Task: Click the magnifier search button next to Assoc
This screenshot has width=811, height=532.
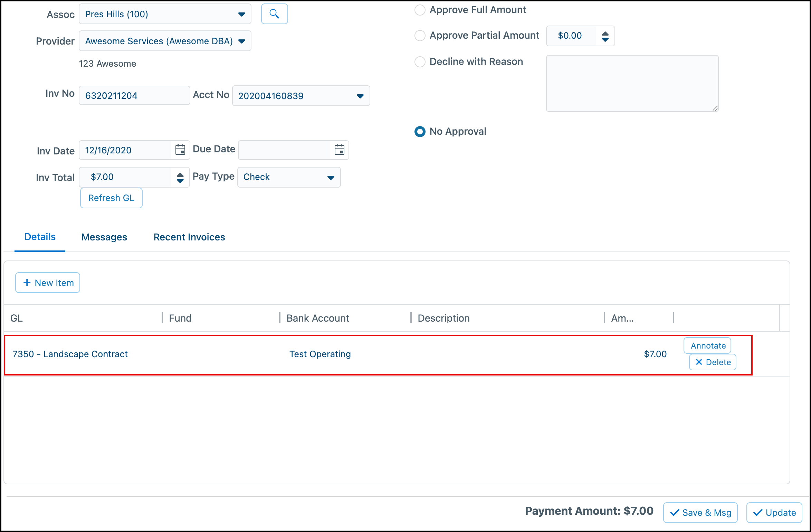Action: pyautogui.click(x=274, y=14)
